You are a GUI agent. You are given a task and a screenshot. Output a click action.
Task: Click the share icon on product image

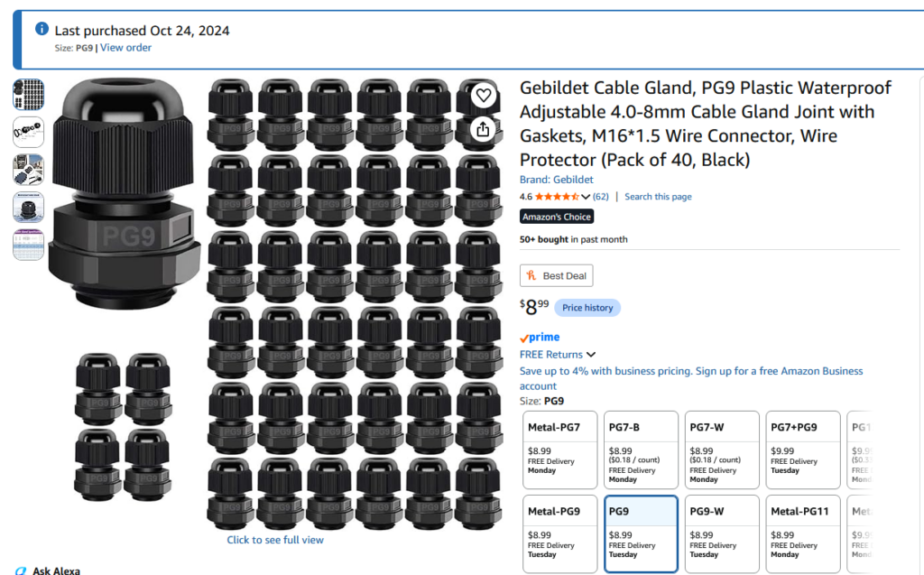click(x=484, y=129)
